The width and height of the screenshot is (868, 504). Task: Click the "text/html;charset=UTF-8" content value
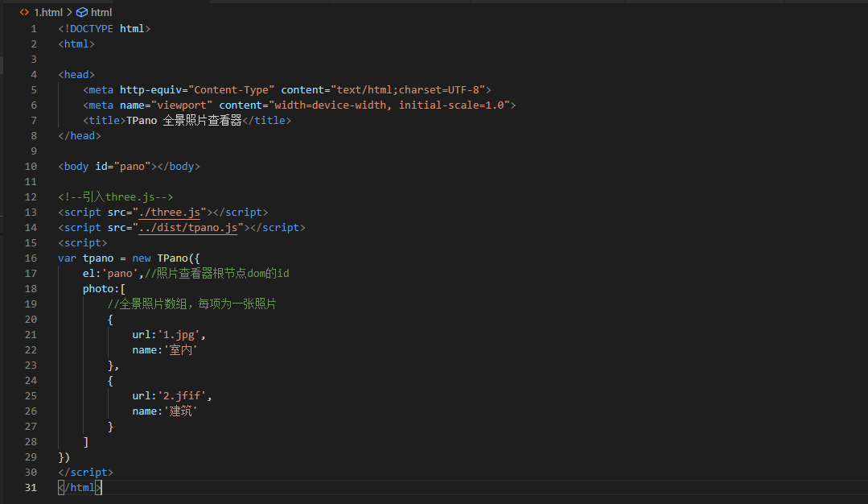tap(408, 89)
